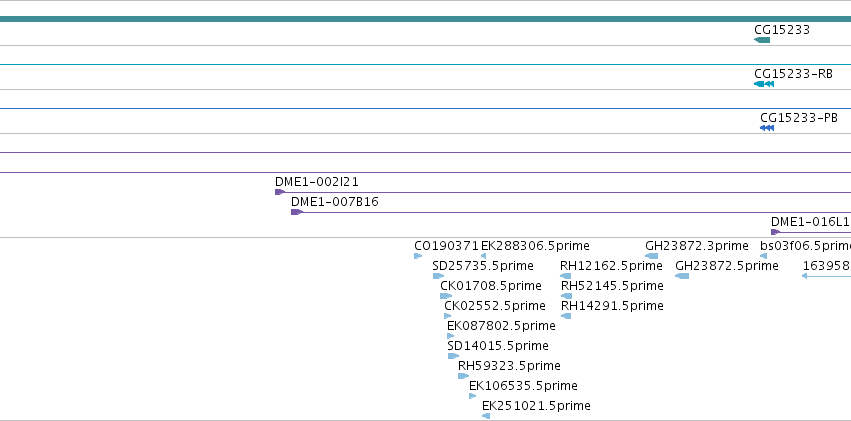Click the RH52145.5prime label text

[x=612, y=286]
